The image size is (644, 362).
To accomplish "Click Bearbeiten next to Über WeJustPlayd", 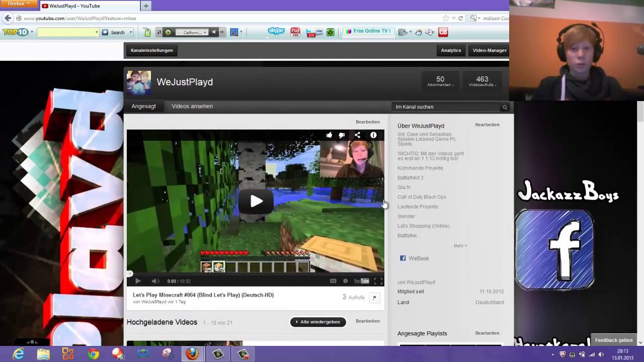I will [487, 125].
